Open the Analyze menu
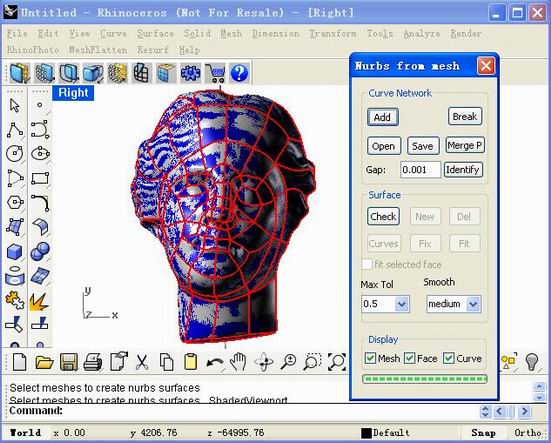 422,33
